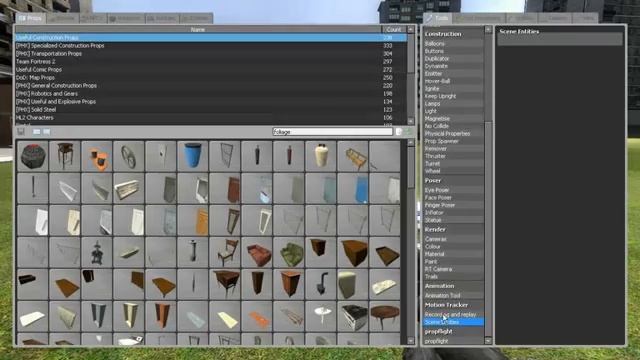Spawn the orange traffic cones prop thumbnail

97,156
